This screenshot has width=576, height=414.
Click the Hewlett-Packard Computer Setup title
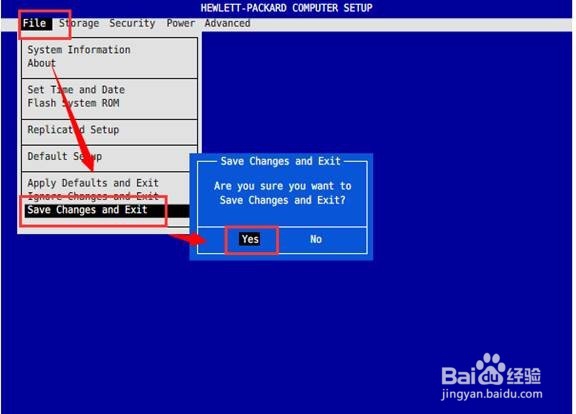point(287,8)
